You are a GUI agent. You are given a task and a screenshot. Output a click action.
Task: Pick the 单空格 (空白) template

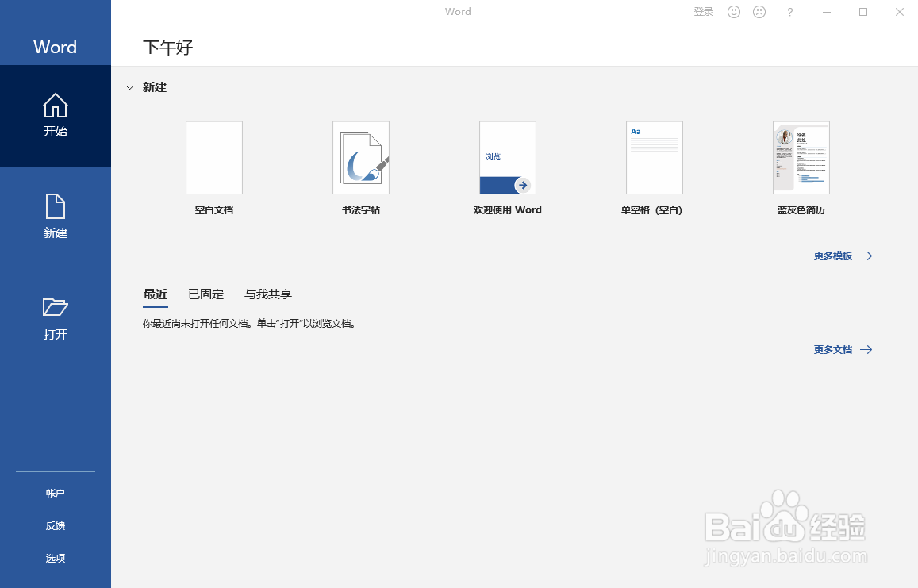tap(655, 158)
